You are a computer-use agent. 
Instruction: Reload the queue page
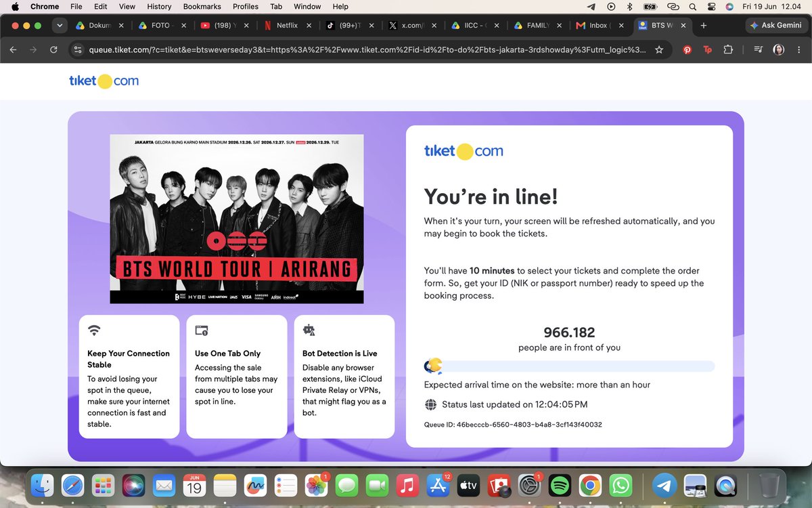pos(53,49)
